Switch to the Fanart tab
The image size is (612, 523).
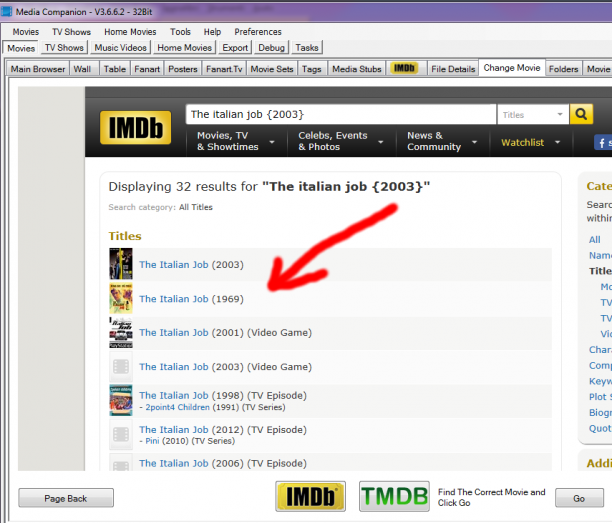click(147, 69)
